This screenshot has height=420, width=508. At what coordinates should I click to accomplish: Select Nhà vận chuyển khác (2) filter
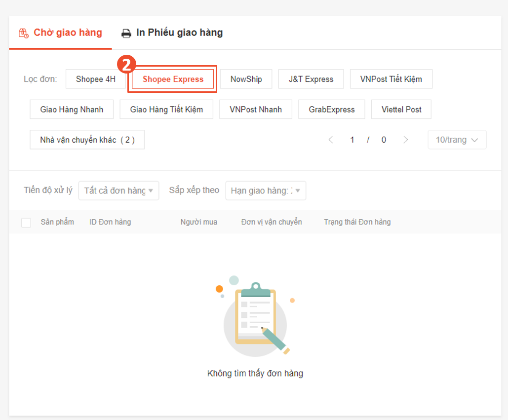(87, 140)
